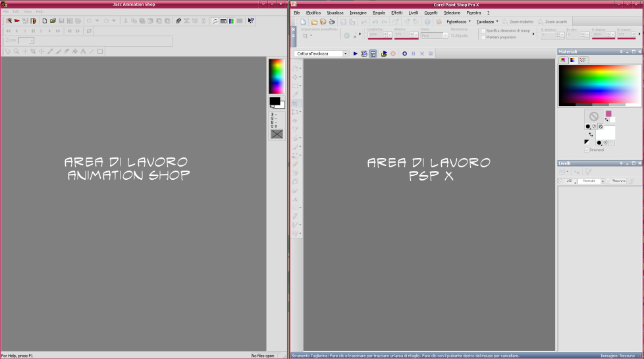Screen dimensions: 644x359
Task: Toggle layer transparency lock in Livelli
Action: pyautogui.click(x=632, y=180)
